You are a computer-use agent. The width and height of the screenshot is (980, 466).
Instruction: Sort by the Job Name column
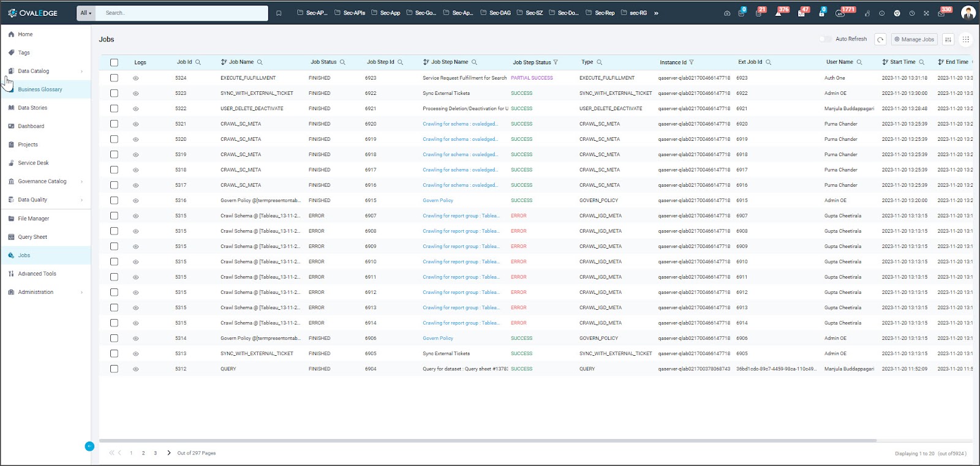224,62
